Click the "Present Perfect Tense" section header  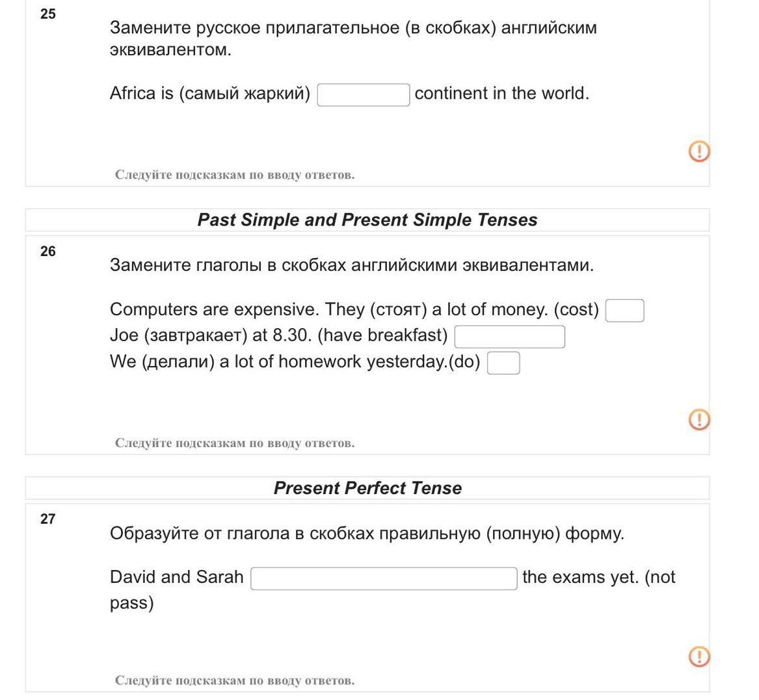tap(367, 489)
